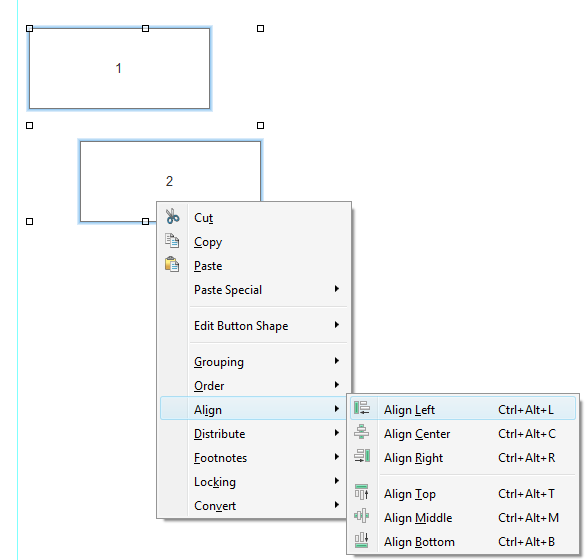Image resolution: width=585 pixels, height=560 pixels.
Task: Open the Convert submenu
Action: (x=254, y=506)
